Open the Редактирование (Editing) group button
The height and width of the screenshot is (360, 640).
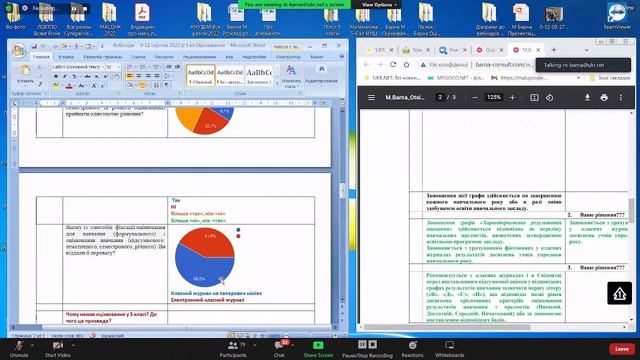(x=322, y=75)
